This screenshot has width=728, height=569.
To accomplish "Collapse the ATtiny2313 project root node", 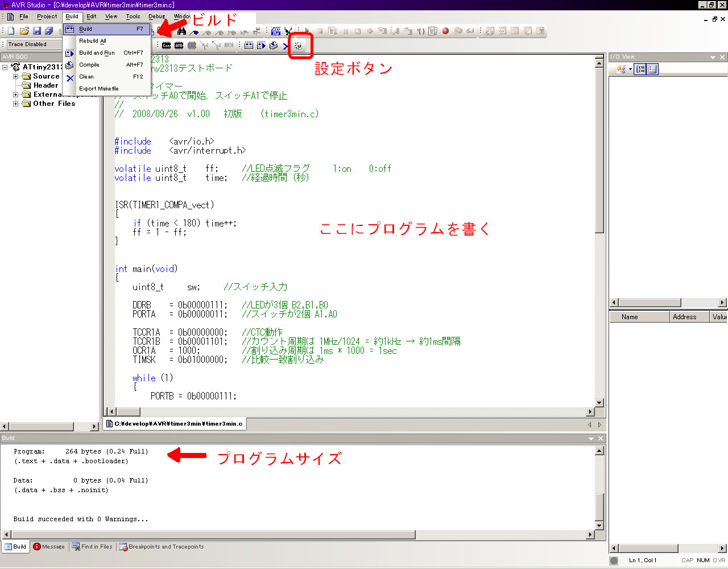I will [5, 67].
